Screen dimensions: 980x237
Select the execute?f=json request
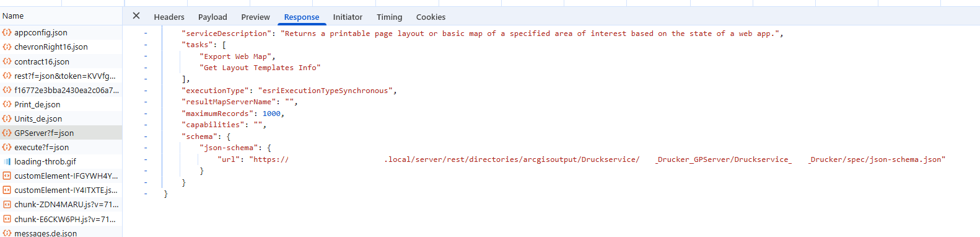tap(61, 147)
